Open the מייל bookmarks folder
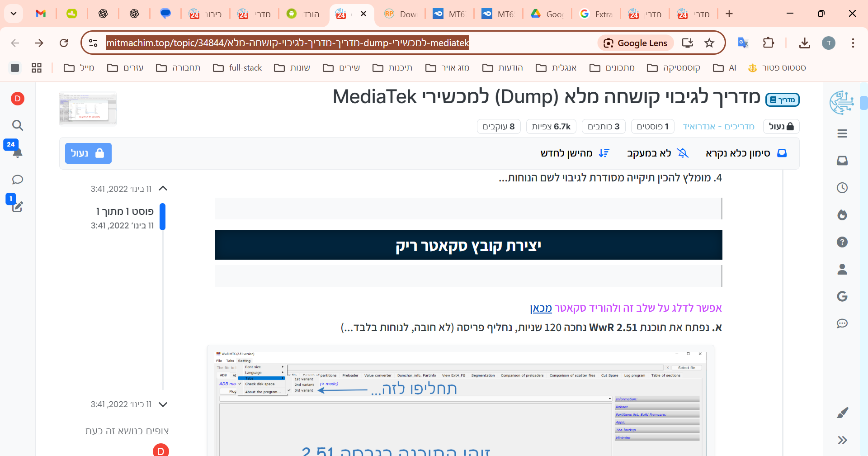This screenshot has height=456, width=868. [79, 68]
